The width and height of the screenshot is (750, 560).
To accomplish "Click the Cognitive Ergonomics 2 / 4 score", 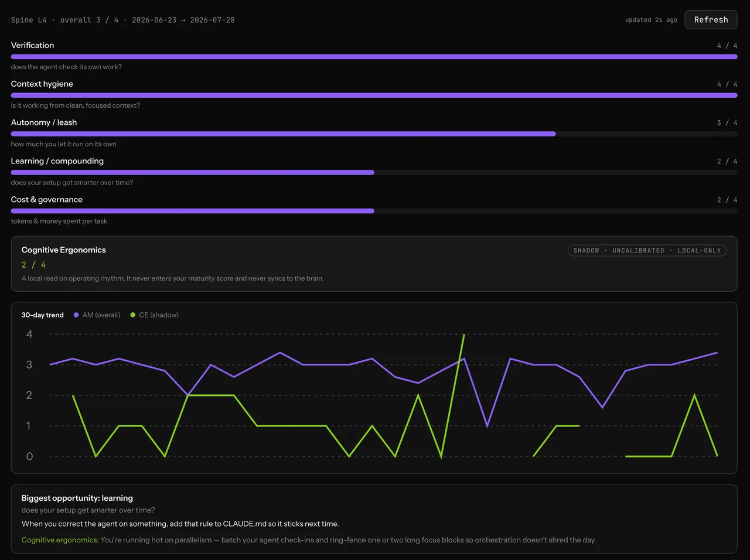I will pos(33,265).
